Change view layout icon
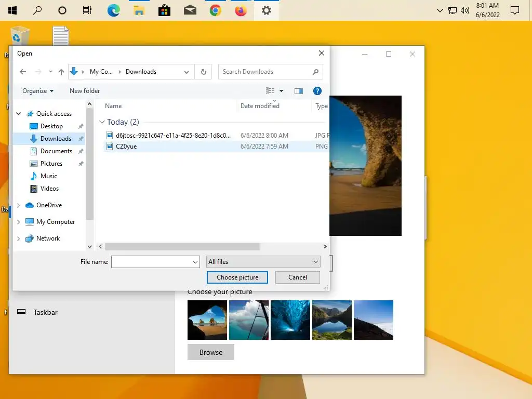Image resolution: width=532 pixels, height=399 pixels. [270, 90]
